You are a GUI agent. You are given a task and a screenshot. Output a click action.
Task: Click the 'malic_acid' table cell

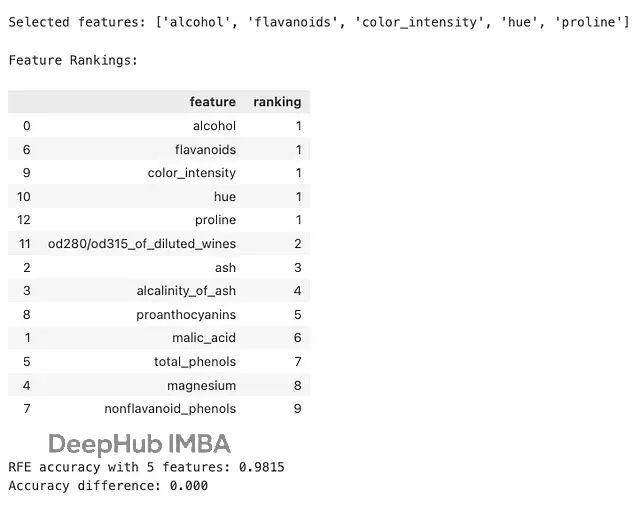(204, 338)
